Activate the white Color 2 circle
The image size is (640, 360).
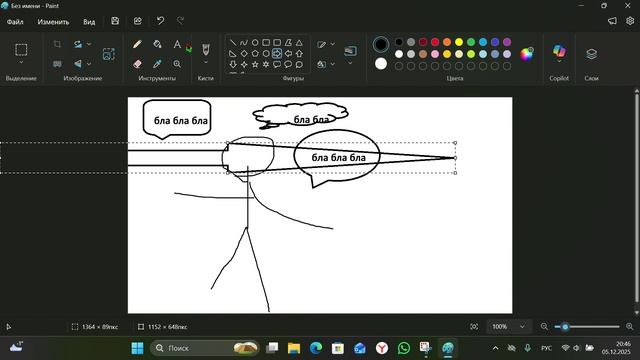point(381,64)
